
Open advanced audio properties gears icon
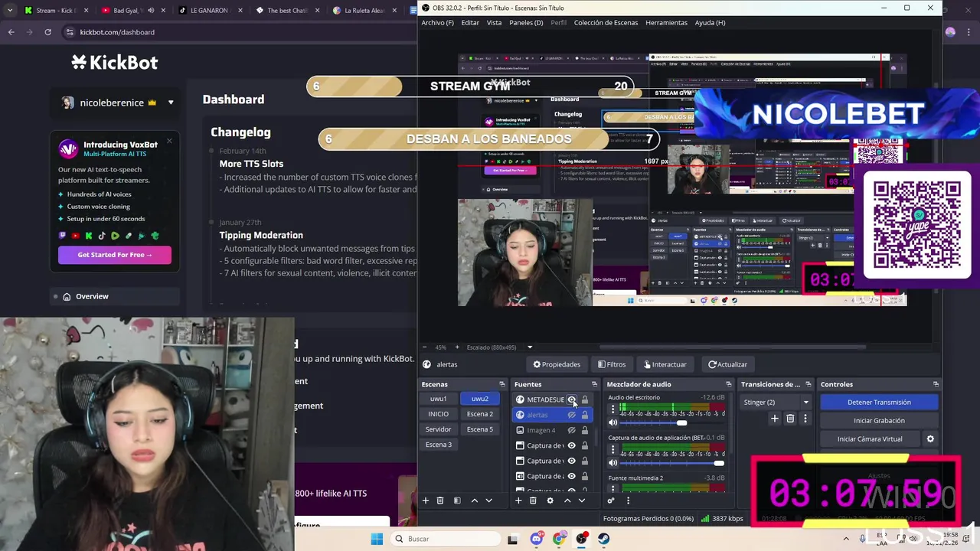pyautogui.click(x=611, y=500)
